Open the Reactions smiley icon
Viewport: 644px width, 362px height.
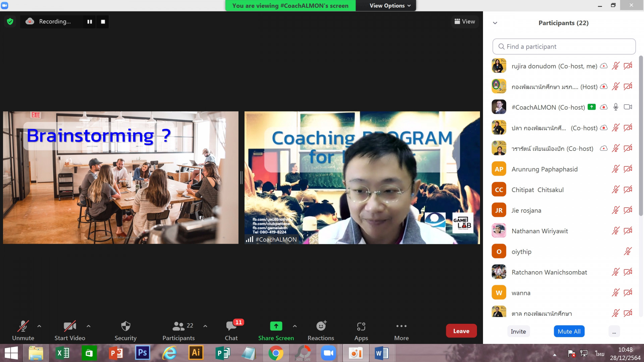click(x=321, y=326)
